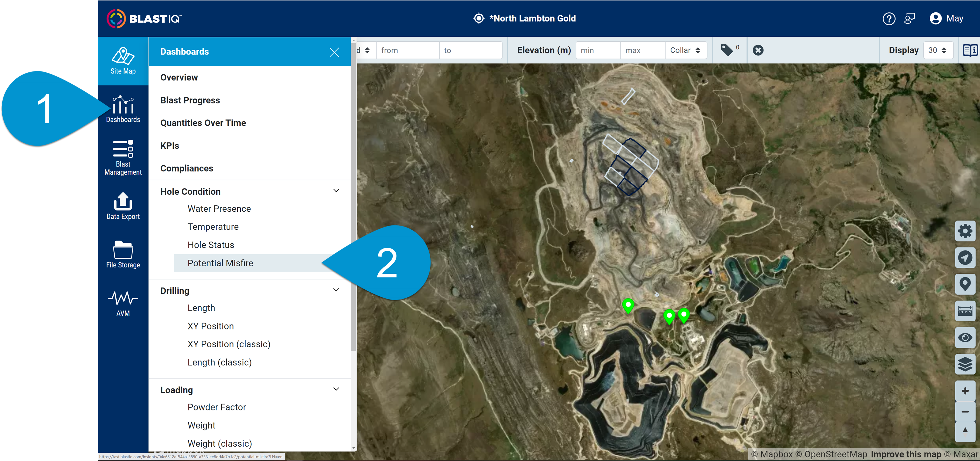Click the BlastIQ logo
980x461 pixels.
point(144,19)
